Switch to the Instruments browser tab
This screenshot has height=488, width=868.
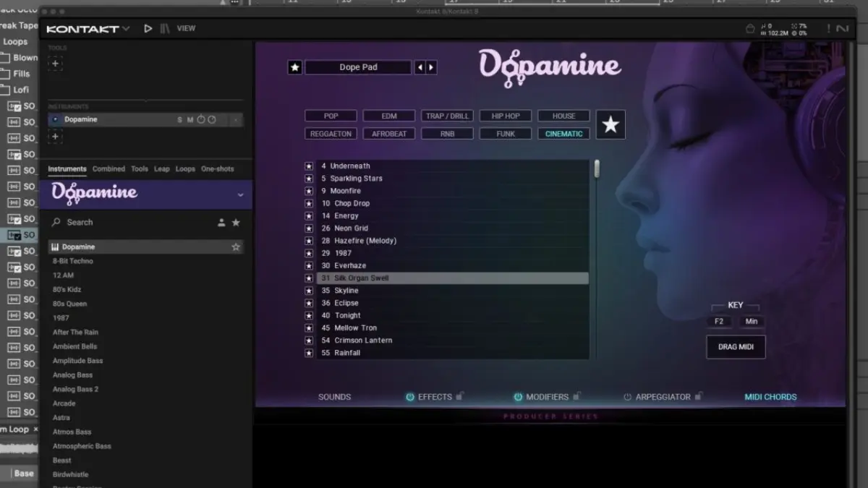pos(67,169)
